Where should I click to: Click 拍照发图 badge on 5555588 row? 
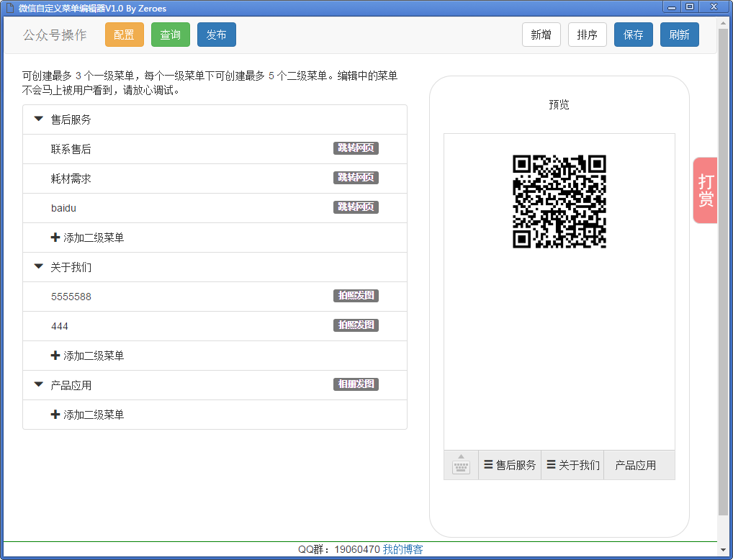[356, 295]
